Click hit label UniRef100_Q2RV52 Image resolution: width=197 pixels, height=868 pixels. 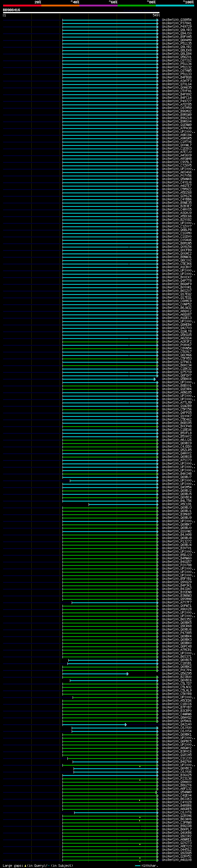177,857
